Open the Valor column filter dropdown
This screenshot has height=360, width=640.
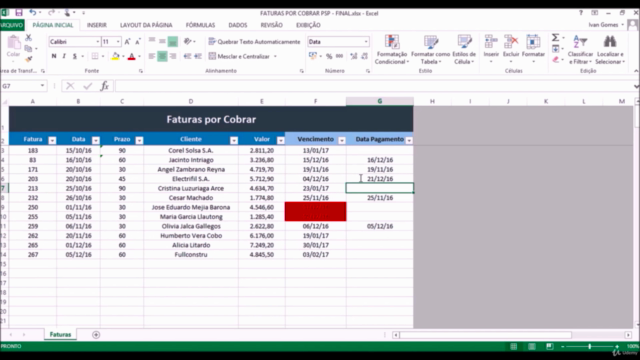281,140
